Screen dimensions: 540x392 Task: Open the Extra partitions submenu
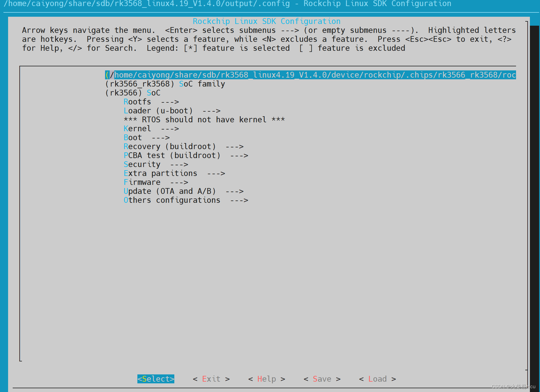(x=160, y=173)
